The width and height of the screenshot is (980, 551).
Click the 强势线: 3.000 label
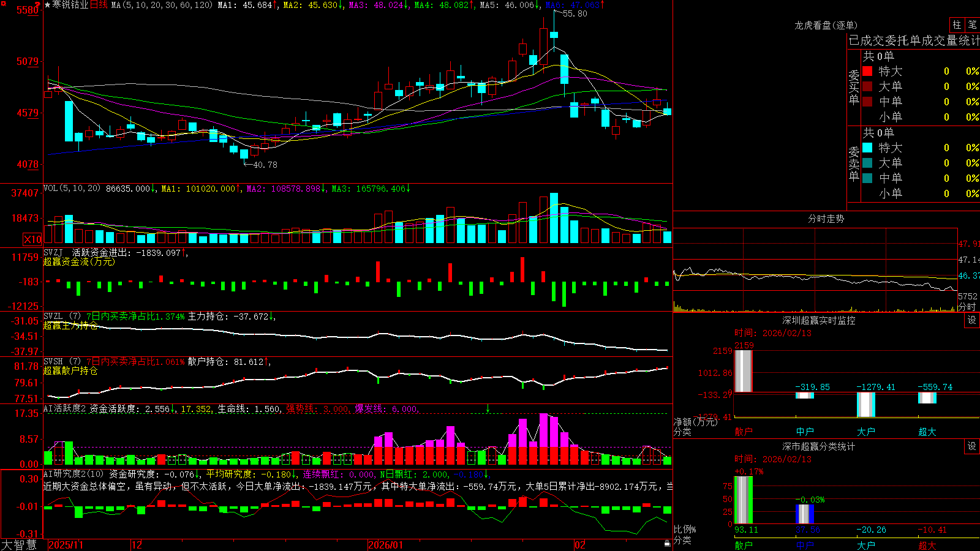(x=318, y=409)
